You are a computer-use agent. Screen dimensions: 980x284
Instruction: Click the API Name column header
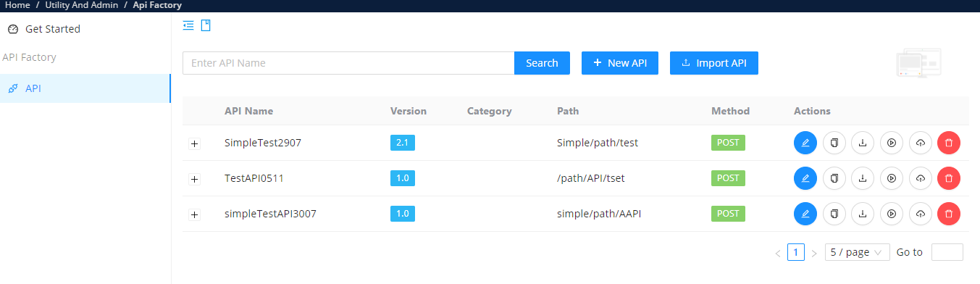pyautogui.click(x=248, y=111)
